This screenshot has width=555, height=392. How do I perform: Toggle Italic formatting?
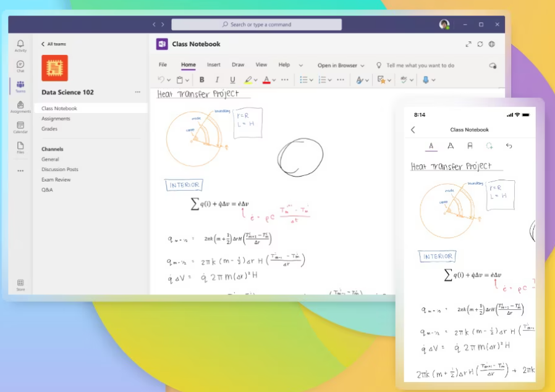click(217, 80)
